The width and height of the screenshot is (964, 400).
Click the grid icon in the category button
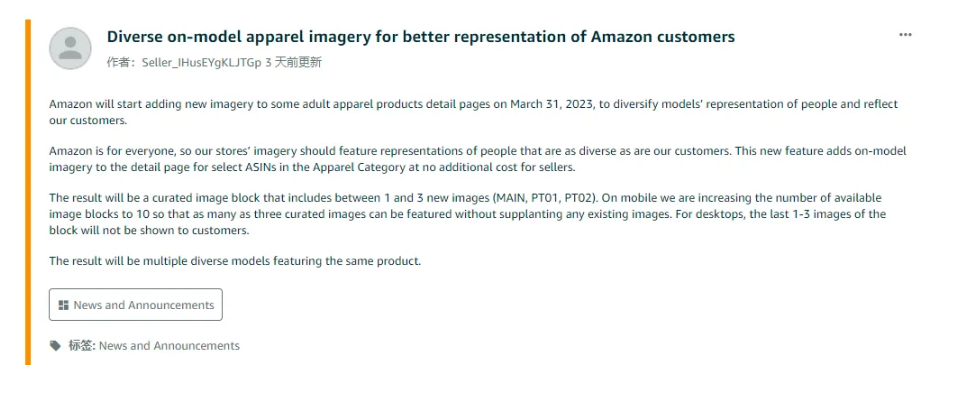click(63, 305)
